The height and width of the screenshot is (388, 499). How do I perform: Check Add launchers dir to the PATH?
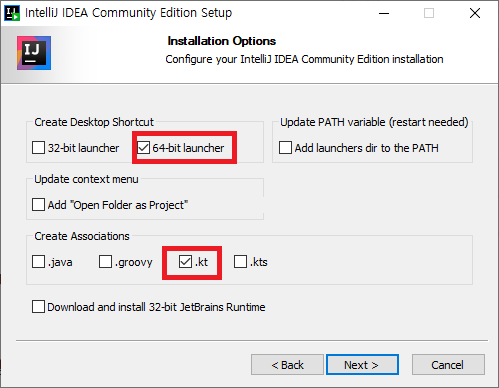(285, 148)
